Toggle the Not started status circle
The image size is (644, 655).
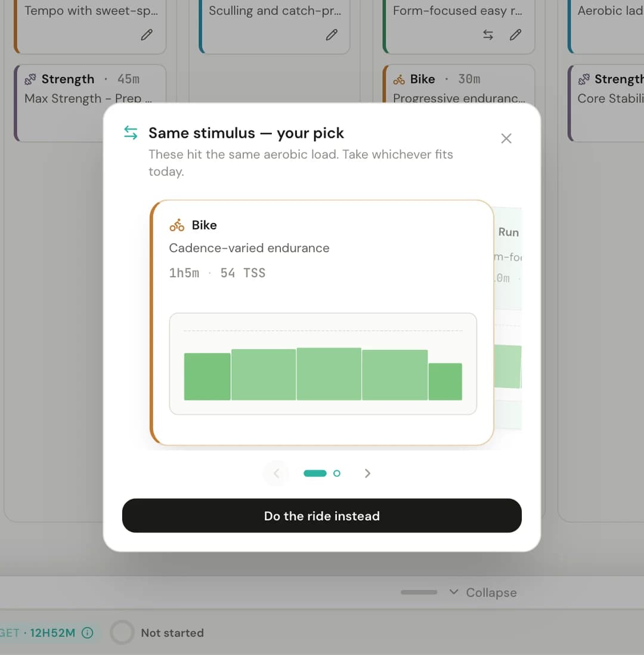pos(122,632)
